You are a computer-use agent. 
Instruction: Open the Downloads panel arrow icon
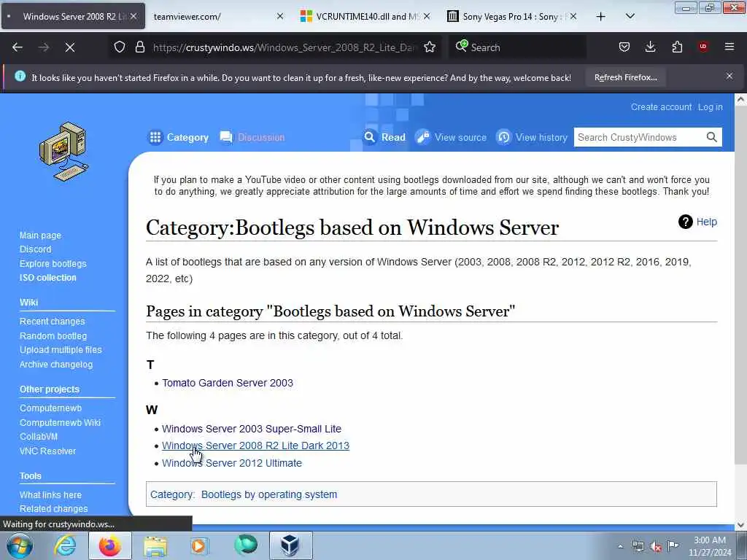[x=650, y=47]
